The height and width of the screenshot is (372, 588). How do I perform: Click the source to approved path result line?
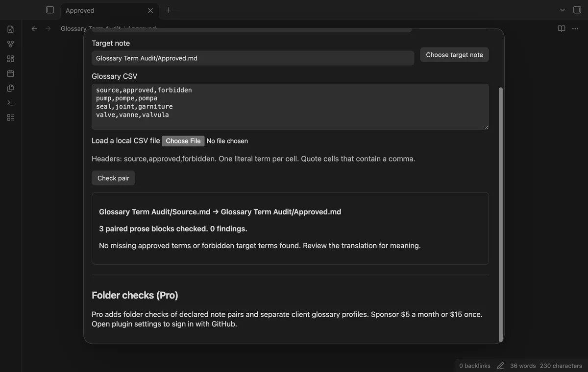click(220, 212)
